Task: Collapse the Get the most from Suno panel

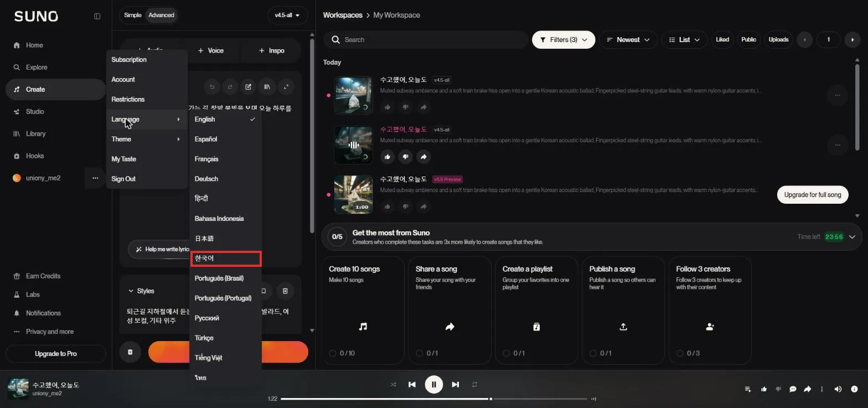Action: pos(852,237)
